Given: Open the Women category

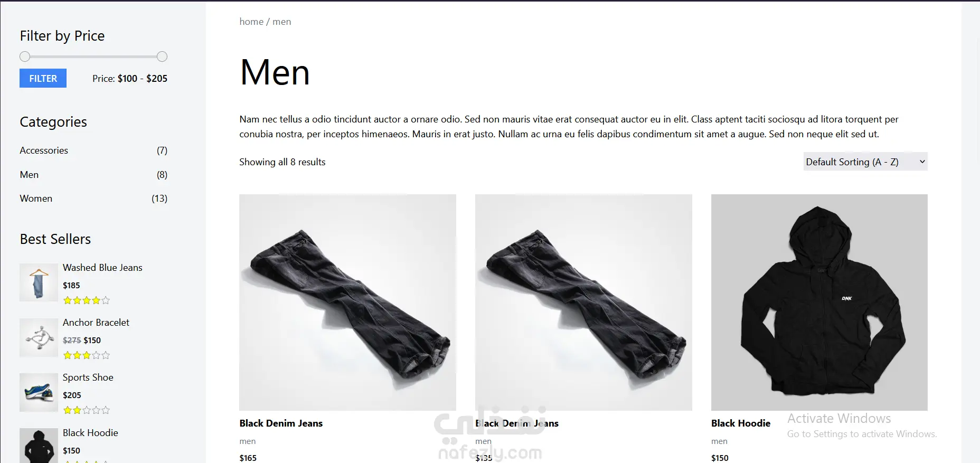Looking at the screenshot, I should [x=36, y=199].
